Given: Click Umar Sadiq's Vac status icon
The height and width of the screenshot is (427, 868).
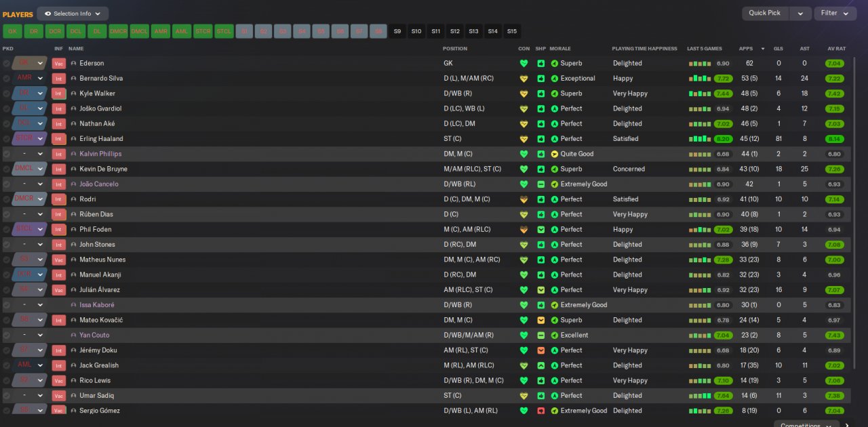Looking at the screenshot, I should pyautogui.click(x=59, y=396).
